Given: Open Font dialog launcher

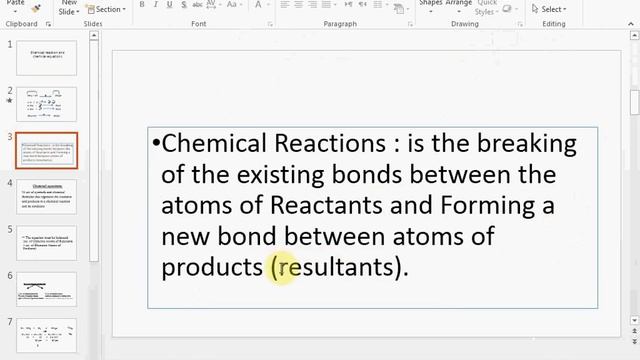Looking at the screenshot, I should click(270, 24).
